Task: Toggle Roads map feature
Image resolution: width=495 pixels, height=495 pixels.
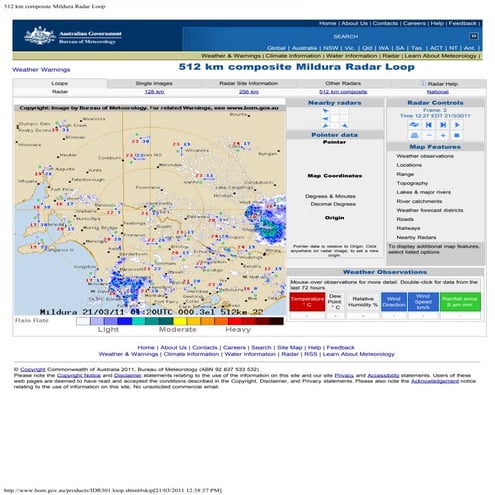Action: pyautogui.click(x=405, y=219)
